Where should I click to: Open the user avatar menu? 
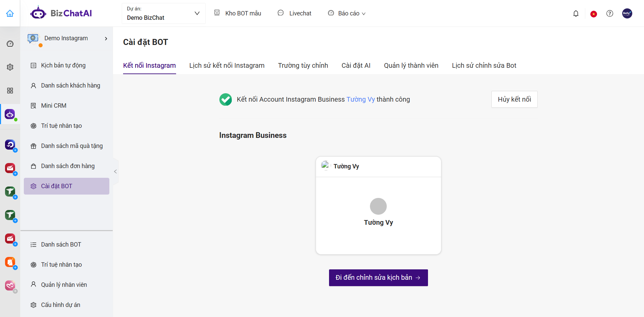(x=627, y=13)
